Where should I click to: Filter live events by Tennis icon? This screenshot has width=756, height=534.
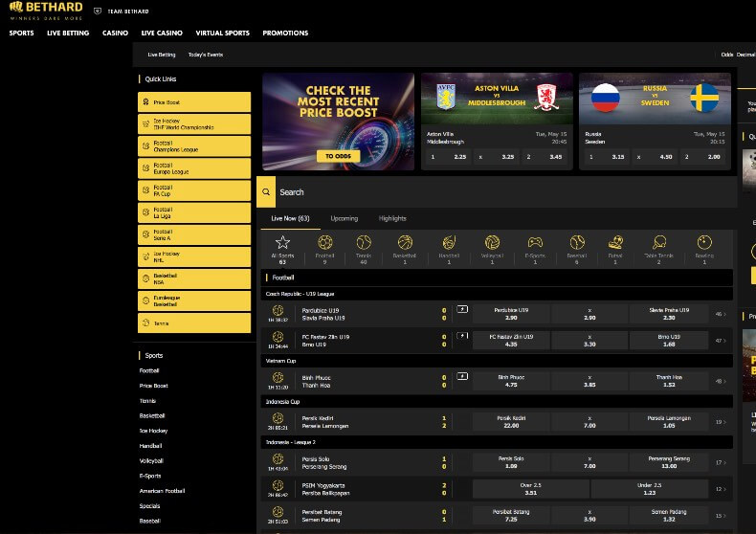364,242
